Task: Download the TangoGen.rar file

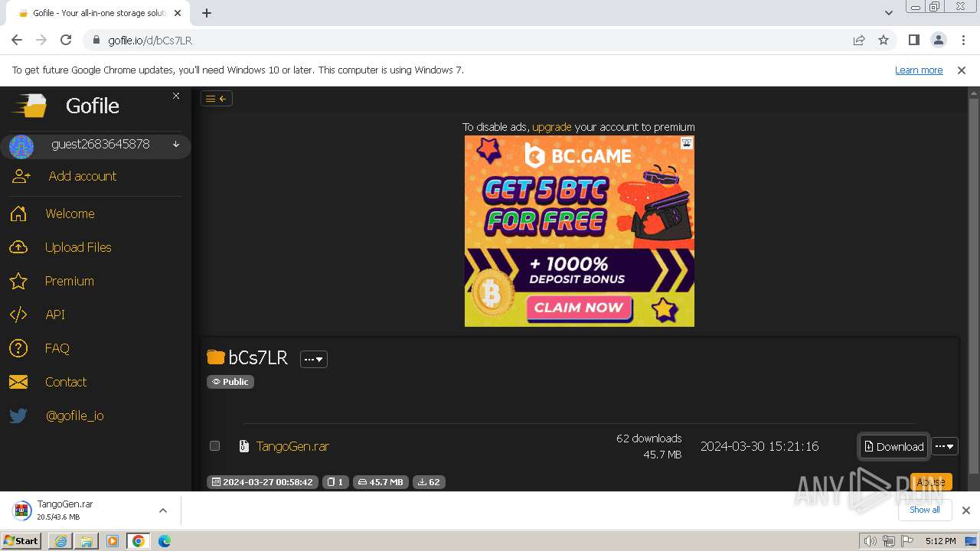Action: click(x=894, y=446)
